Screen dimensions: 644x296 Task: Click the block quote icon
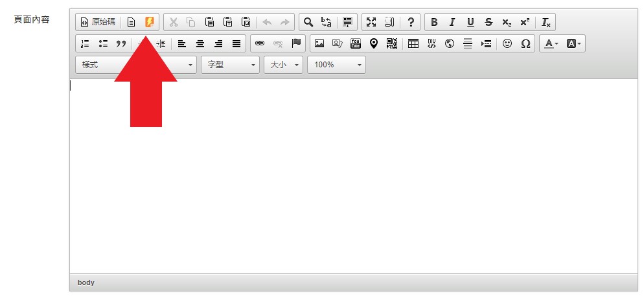pyautogui.click(x=121, y=43)
